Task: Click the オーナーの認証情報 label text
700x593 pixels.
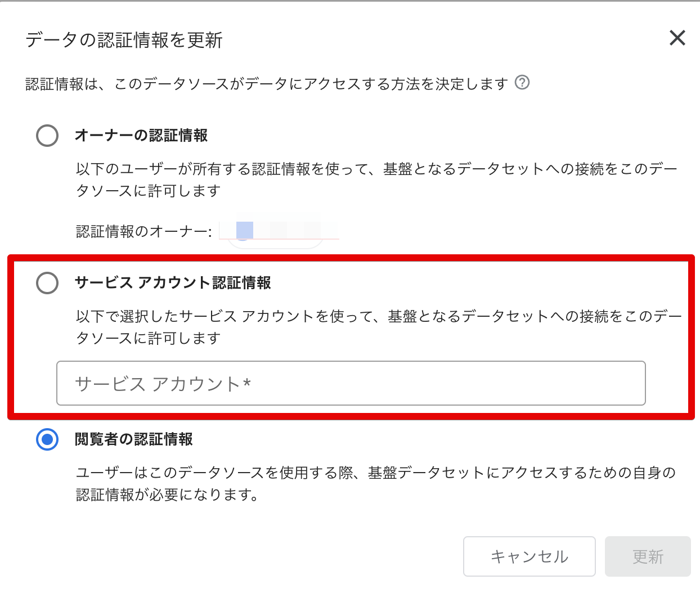Action: coord(141,136)
